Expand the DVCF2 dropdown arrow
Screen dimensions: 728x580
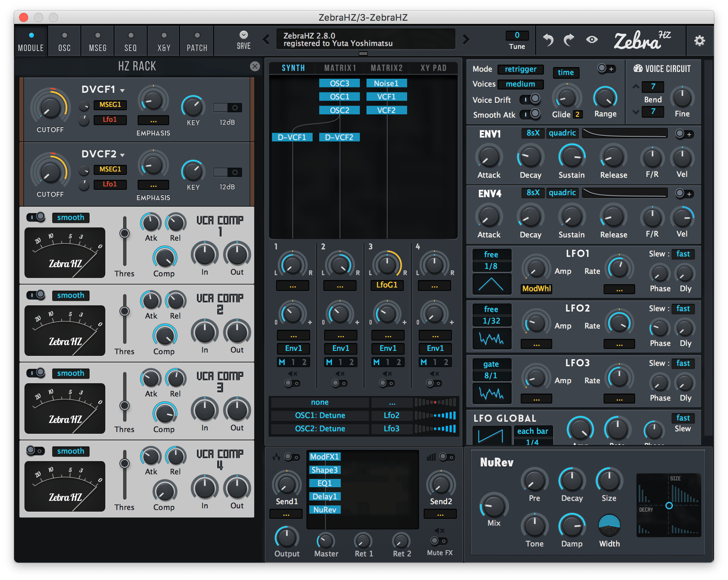pyautogui.click(x=122, y=155)
